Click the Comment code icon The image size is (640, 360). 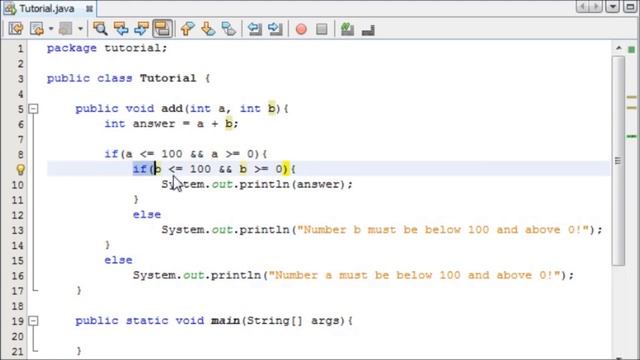click(347, 29)
